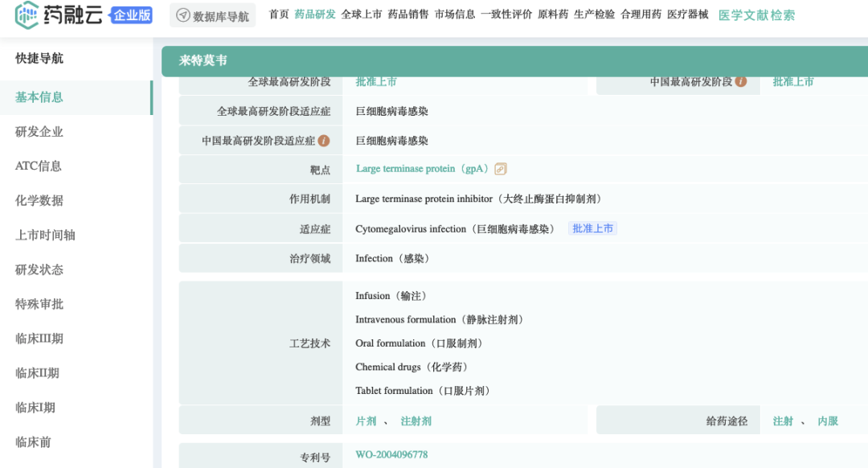Go to 首页 in top navigation
The image size is (868, 468).
click(x=278, y=14)
